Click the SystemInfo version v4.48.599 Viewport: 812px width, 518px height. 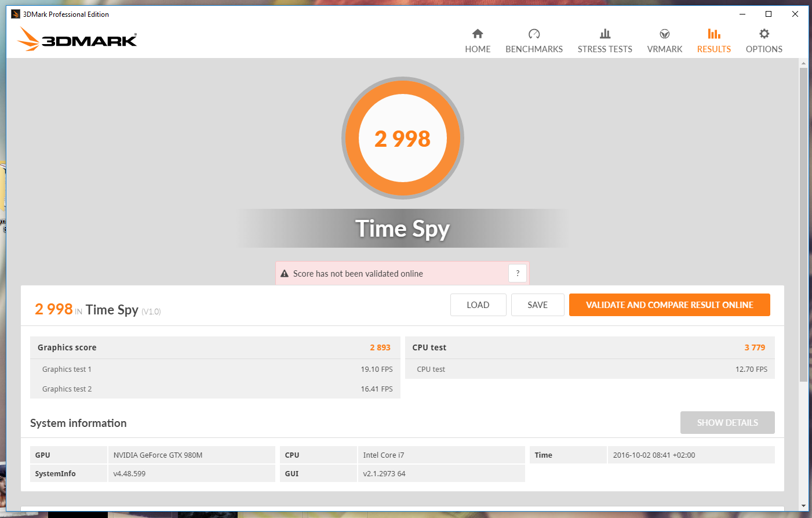coord(129,474)
